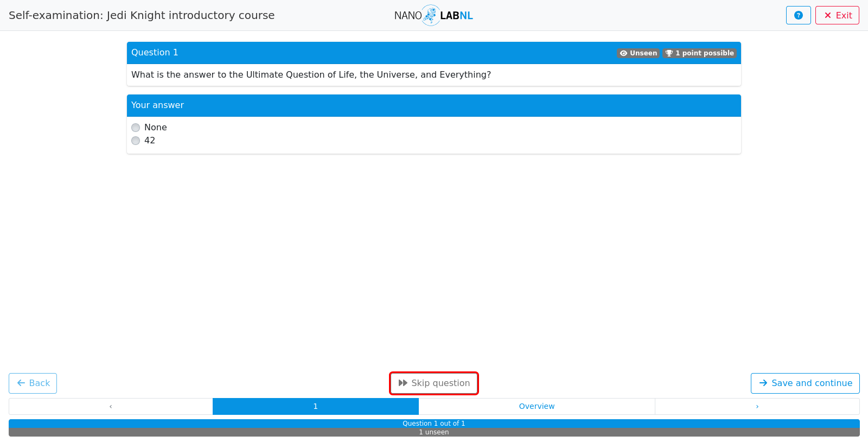Go back with the Back button

33,383
